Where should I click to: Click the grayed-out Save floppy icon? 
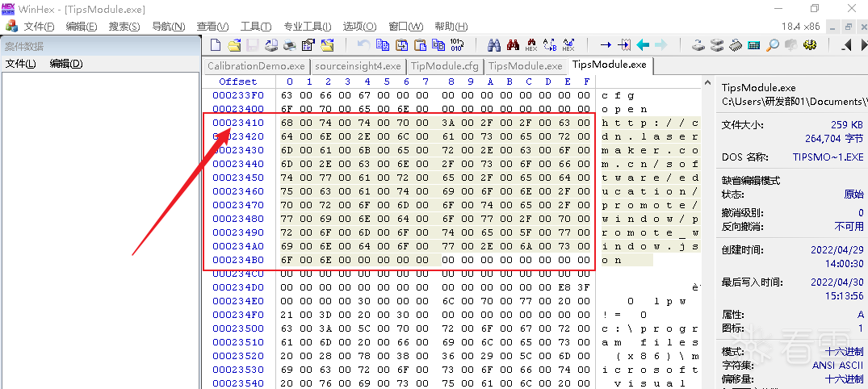click(253, 45)
